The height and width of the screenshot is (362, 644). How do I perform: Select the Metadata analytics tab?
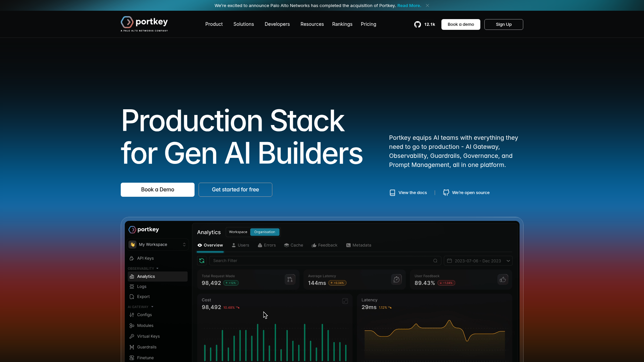[359, 245]
